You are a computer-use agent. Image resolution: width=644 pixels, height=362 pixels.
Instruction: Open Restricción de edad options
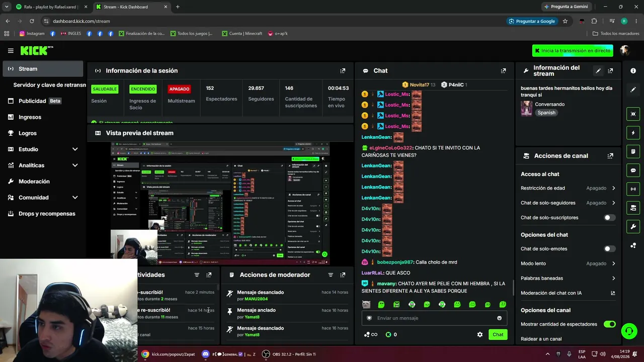click(568, 188)
